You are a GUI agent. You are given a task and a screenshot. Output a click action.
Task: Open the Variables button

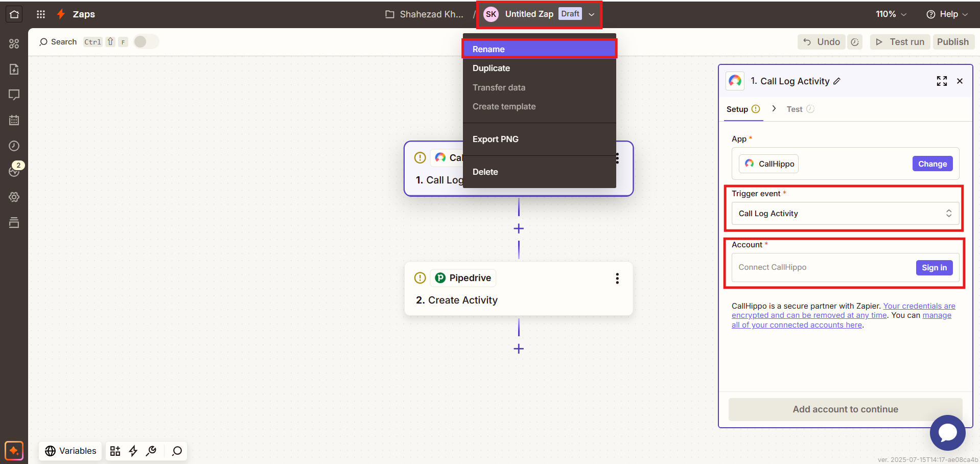point(71,451)
